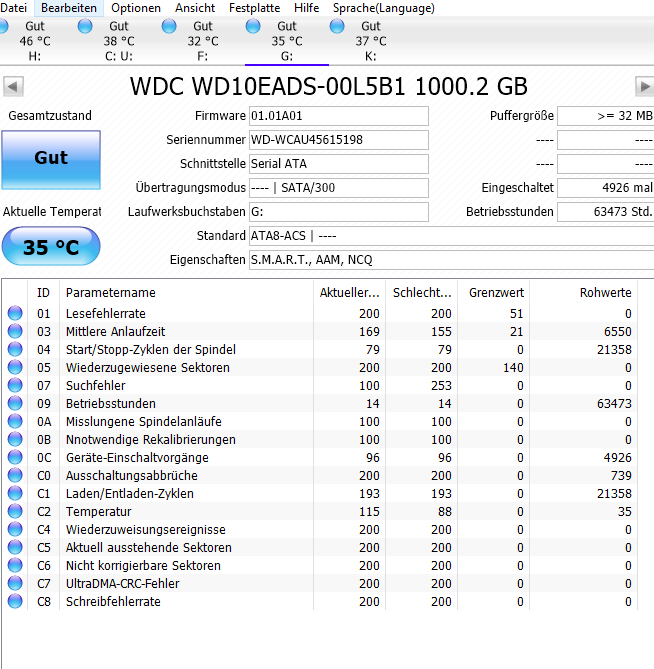Click the Betriebsstunden field 63473 Std.
The image size is (654, 669).
(x=606, y=212)
